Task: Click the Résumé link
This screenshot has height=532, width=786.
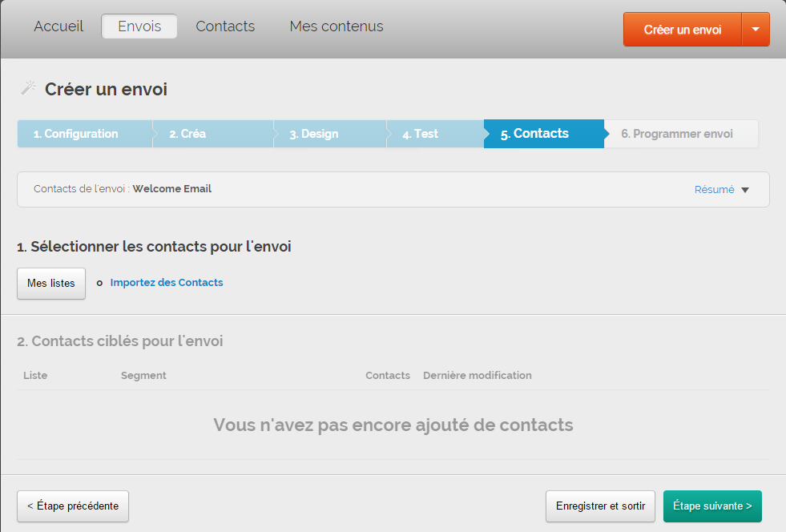Action: (x=714, y=190)
